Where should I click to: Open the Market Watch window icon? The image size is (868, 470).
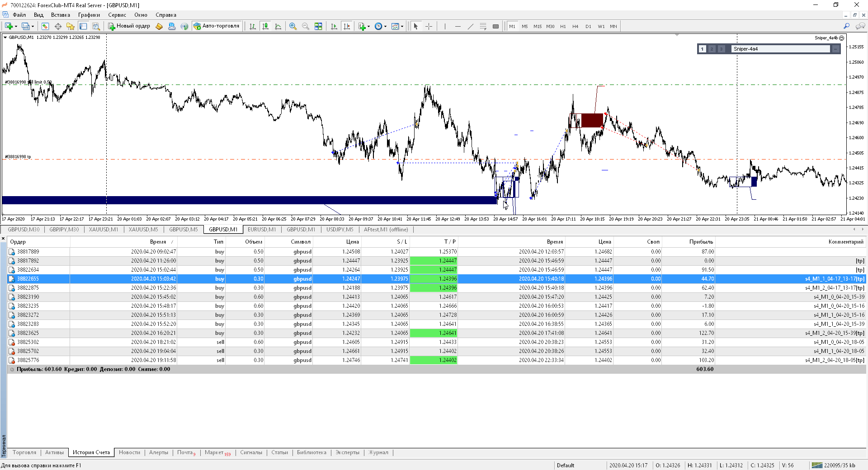tap(45, 26)
